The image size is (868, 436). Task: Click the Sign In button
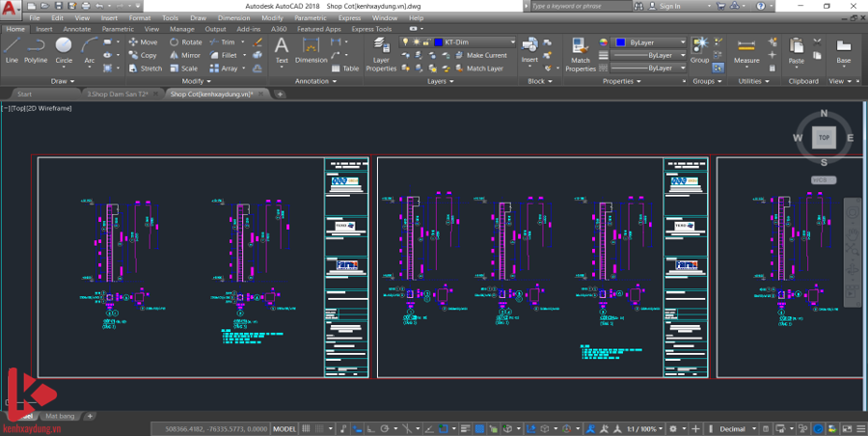[x=668, y=6]
